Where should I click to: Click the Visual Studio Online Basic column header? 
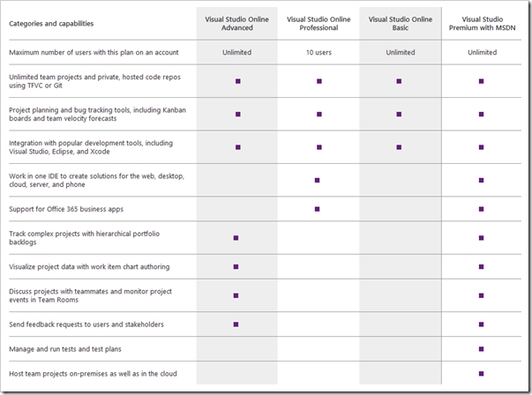tap(399, 23)
